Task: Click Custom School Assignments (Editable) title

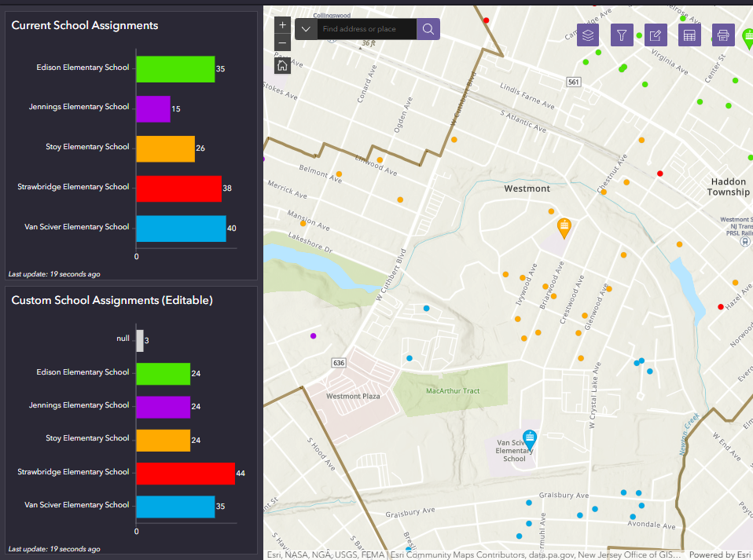Action: pos(112,300)
